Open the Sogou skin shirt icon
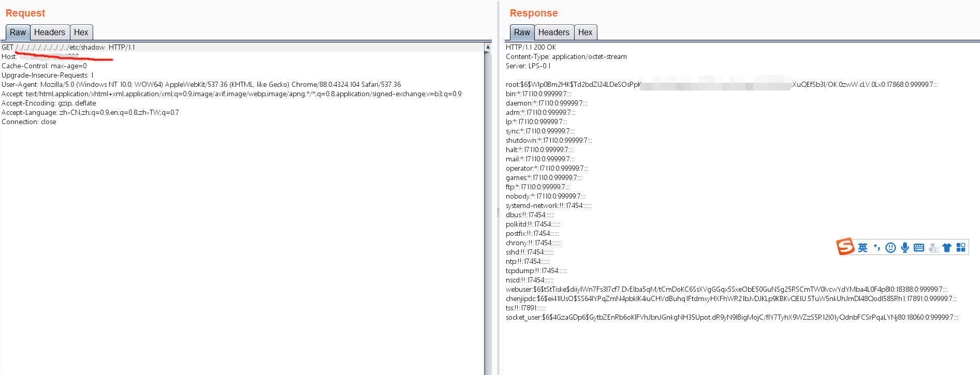Image resolution: width=980 pixels, height=375 pixels. (x=947, y=248)
